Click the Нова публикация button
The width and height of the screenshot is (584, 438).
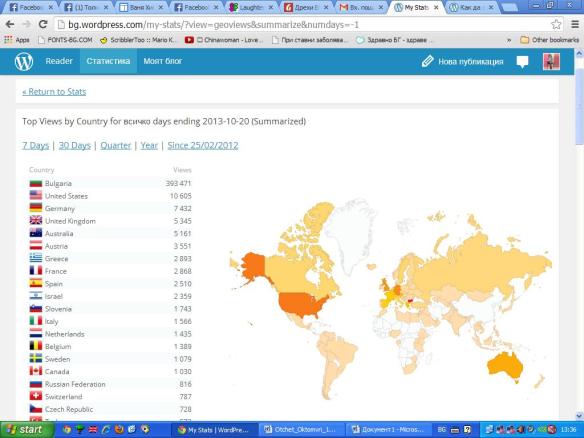click(x=463, y=61)
